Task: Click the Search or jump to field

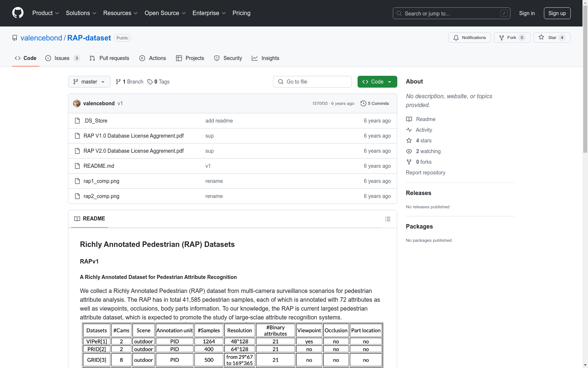Action: click(x=452, y=13)
